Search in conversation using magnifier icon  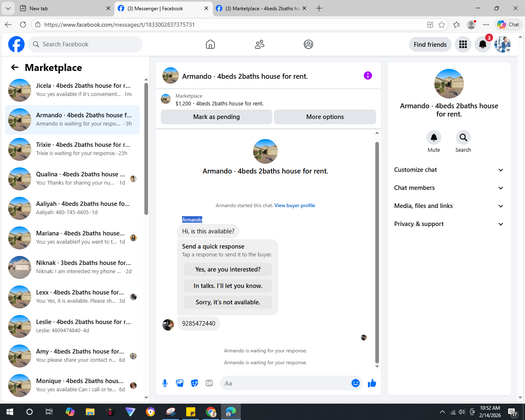(x=463, y=137)
